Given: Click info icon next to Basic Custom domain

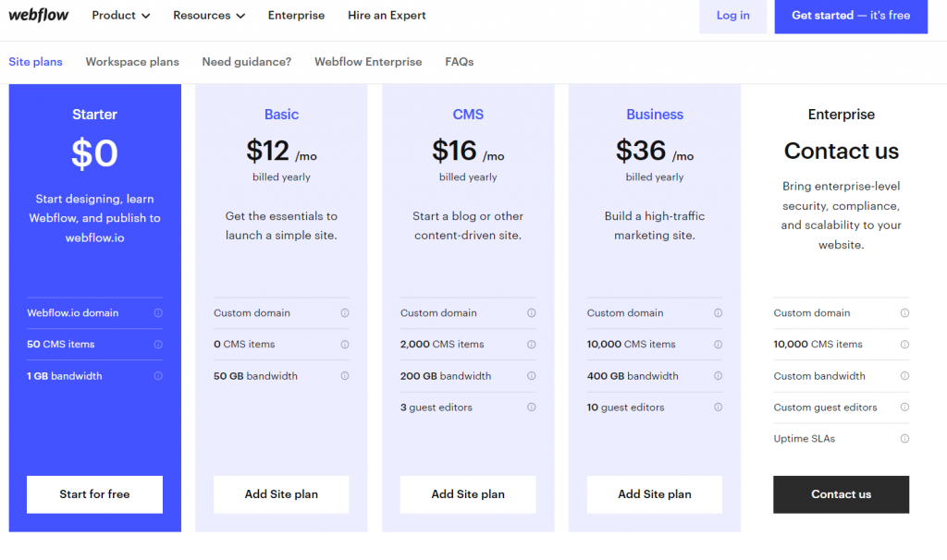Looking at the screenshot, I should 345,313.
